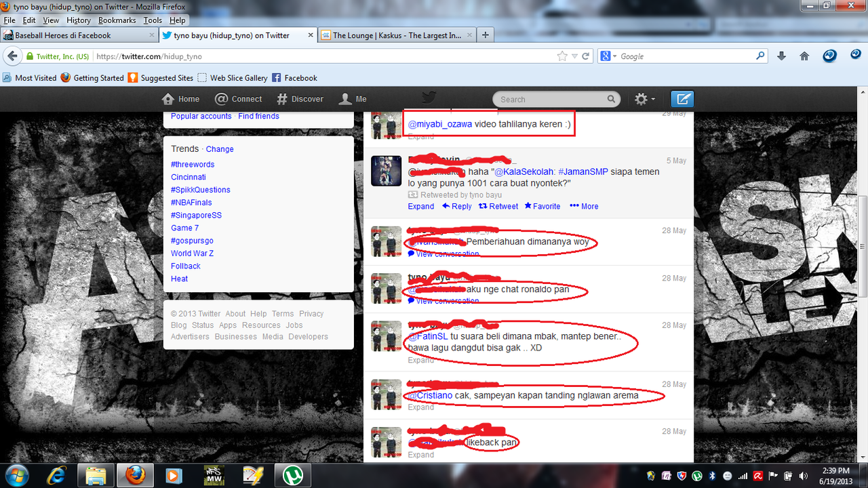Bookmark this page star icon

(562, 56)
